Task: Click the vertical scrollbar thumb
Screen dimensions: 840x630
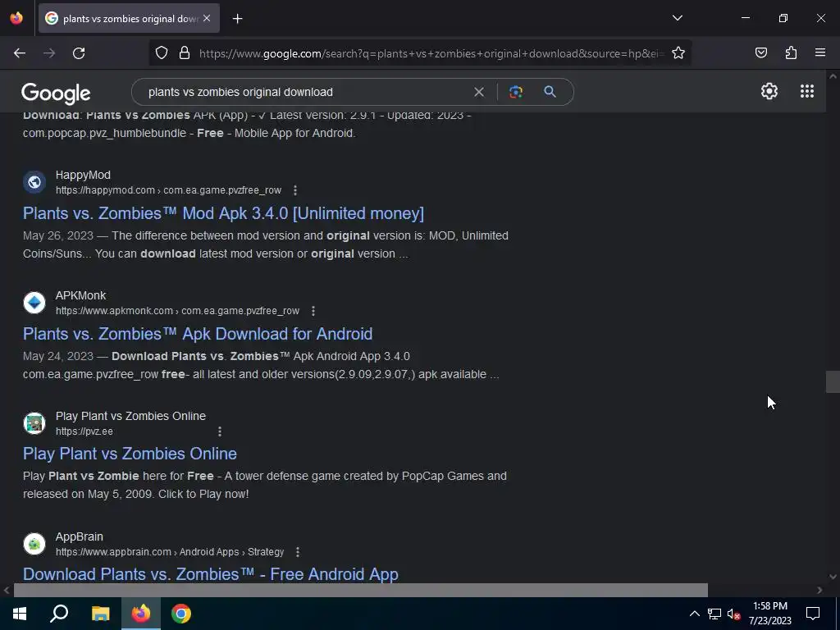Action: click(833, 382)
